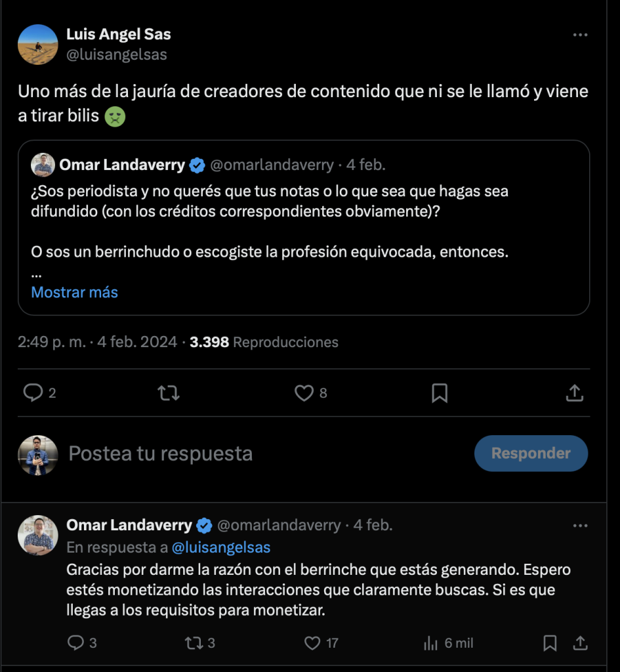Screen dimensions: 620x672
Task: Bookmark Omar Landaverry's reply
Action: tap(550, 642)
